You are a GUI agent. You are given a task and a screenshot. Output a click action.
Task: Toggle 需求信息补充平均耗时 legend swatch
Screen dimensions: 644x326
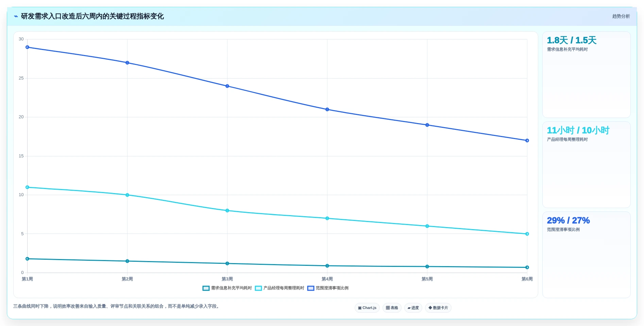206,288
